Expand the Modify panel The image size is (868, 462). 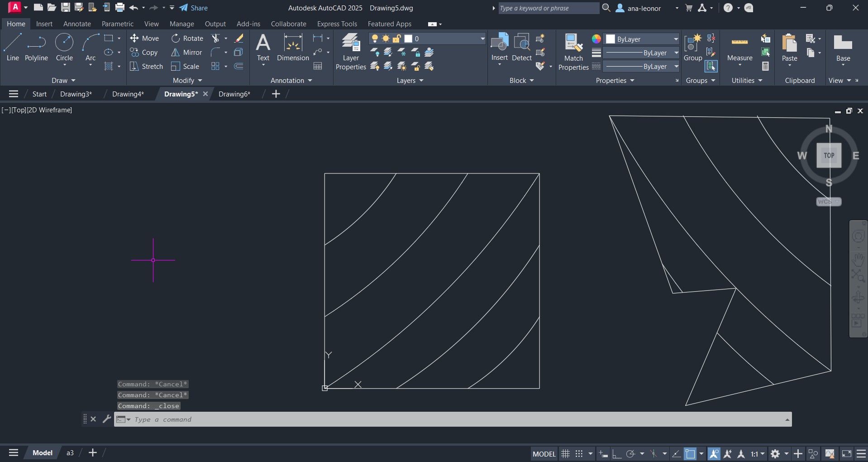pyautogui.click(x=187, y=81)
